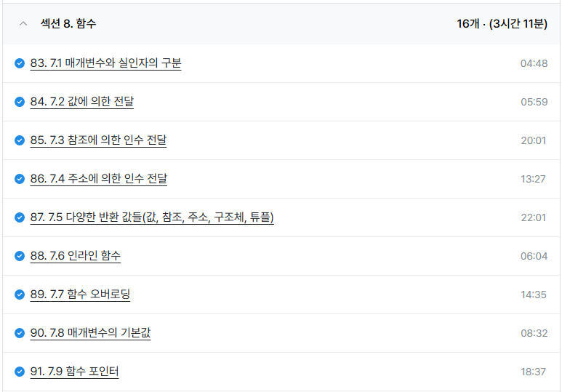The image size is (562, 392).
Task: Open lecture 85. 7.3 참조에 의한 인수 전달
Action: click(98, 140)
